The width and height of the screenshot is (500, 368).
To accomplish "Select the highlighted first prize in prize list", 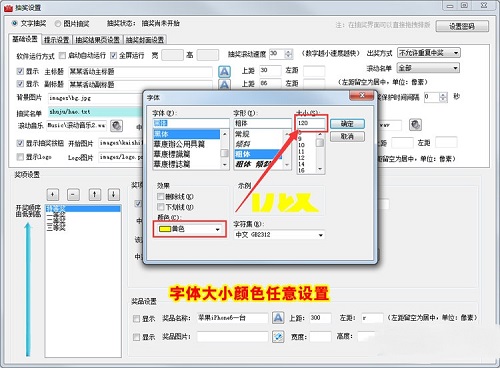I will coord(83,209).
